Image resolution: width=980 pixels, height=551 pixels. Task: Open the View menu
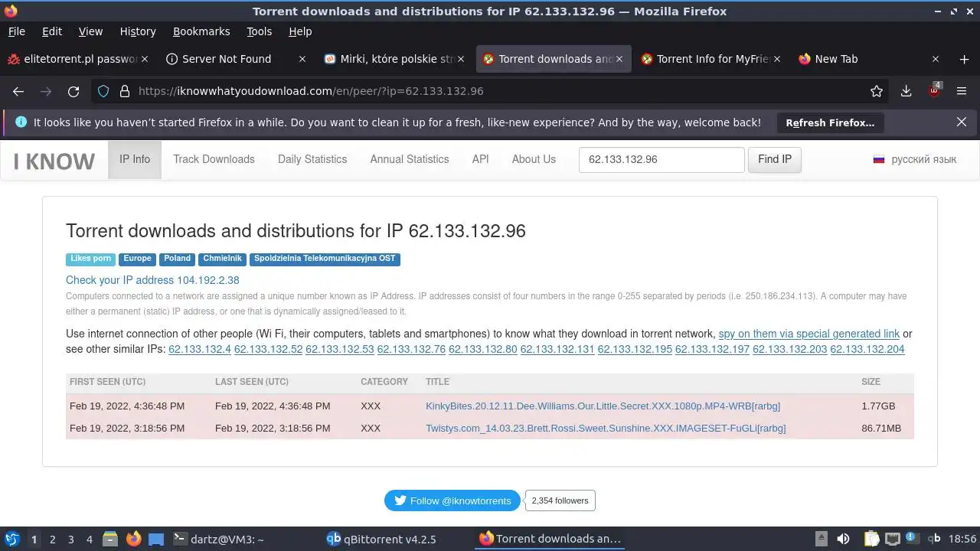90,31
